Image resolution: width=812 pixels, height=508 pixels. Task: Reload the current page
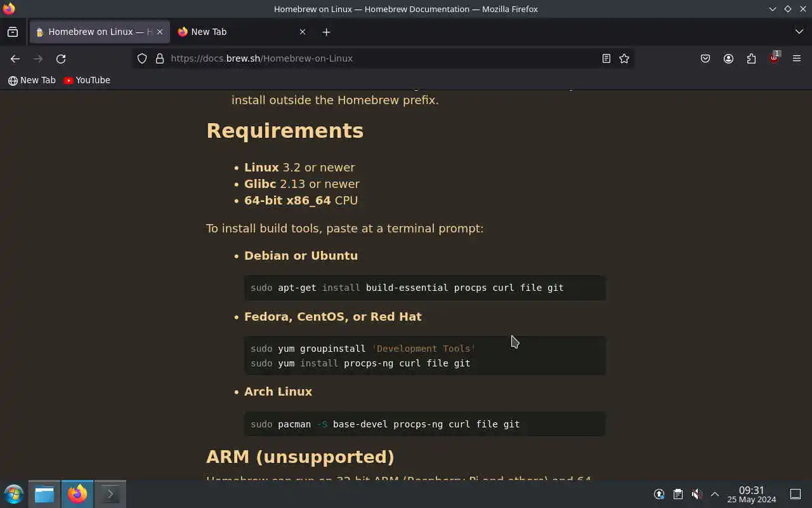(61, 58)
